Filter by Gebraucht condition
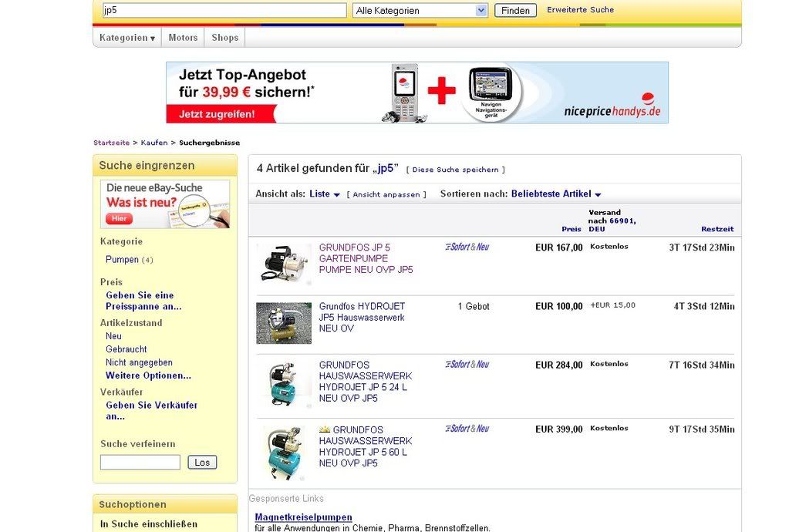The image size is (789, 532). [x=126, y=349]
